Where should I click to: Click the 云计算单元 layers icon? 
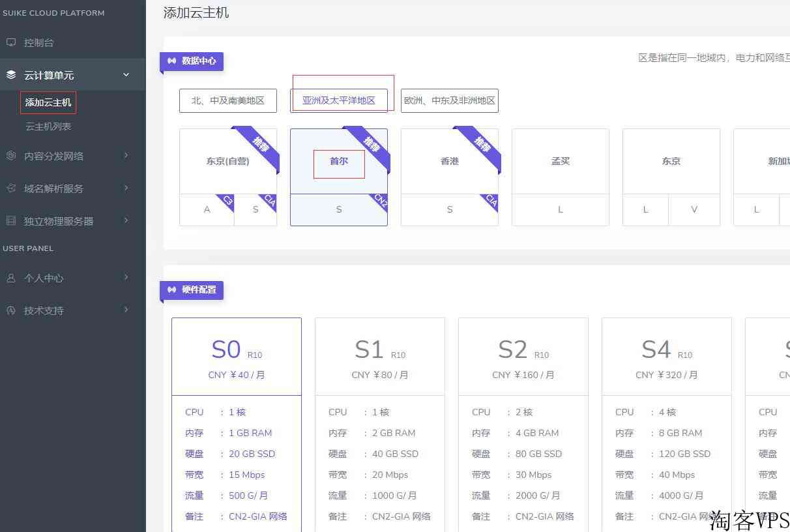coord(11,75)
